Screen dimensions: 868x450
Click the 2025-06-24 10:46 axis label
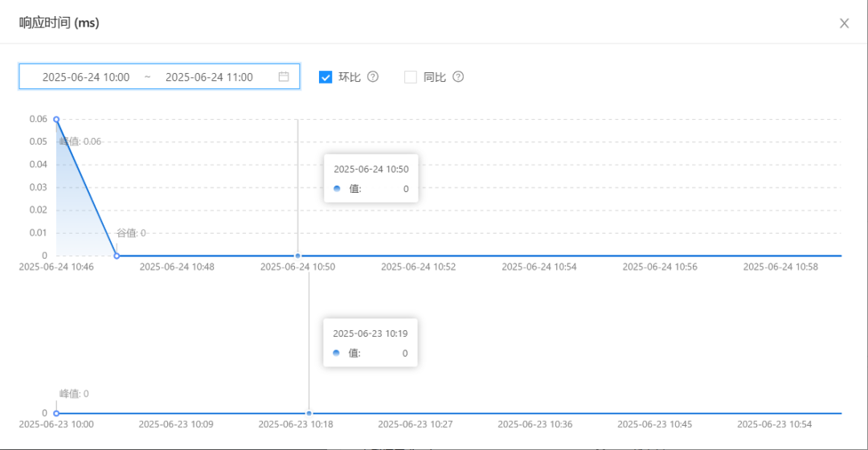click(56, 267)
